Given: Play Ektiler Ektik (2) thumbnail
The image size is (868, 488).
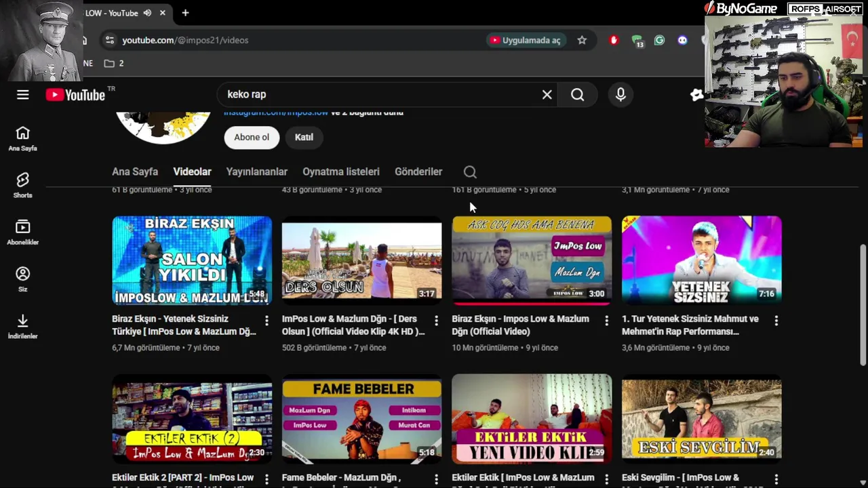Looking at the screenshot, I should pos(192,419).
